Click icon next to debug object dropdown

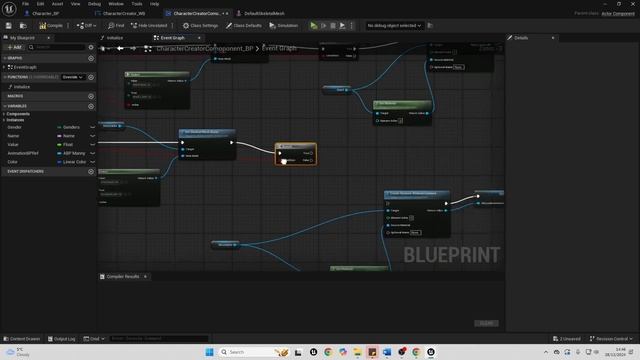tap(430, 26)
